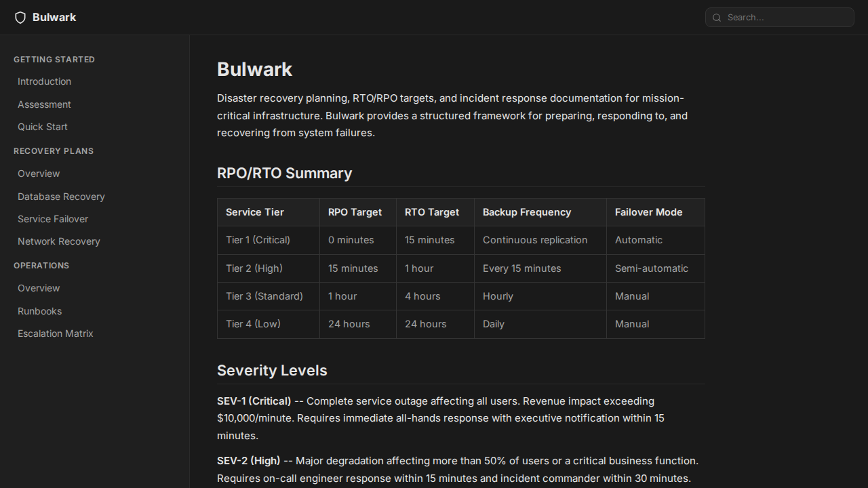Open the Introduction page
This screenshot has width=868, height=488.
[x=44, y=81]
